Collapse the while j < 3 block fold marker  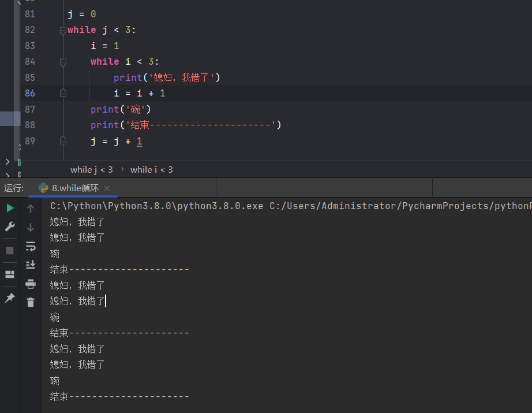[x=63, y=31]
